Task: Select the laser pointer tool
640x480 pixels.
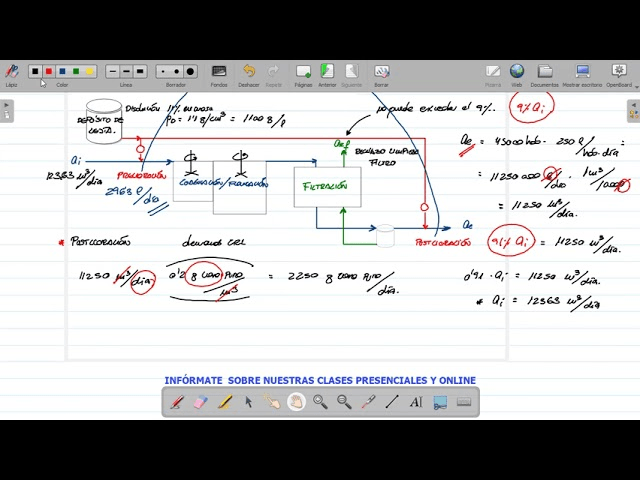Action: coord(368,402)
